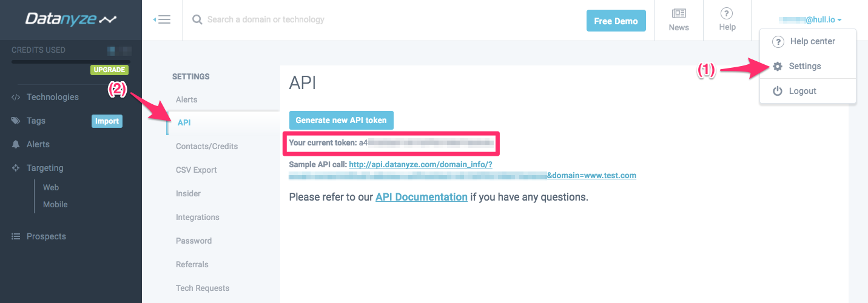Viewport: 868px width, 303px height.
Task: Open CSV Export settings
Action: pos(197,170)
